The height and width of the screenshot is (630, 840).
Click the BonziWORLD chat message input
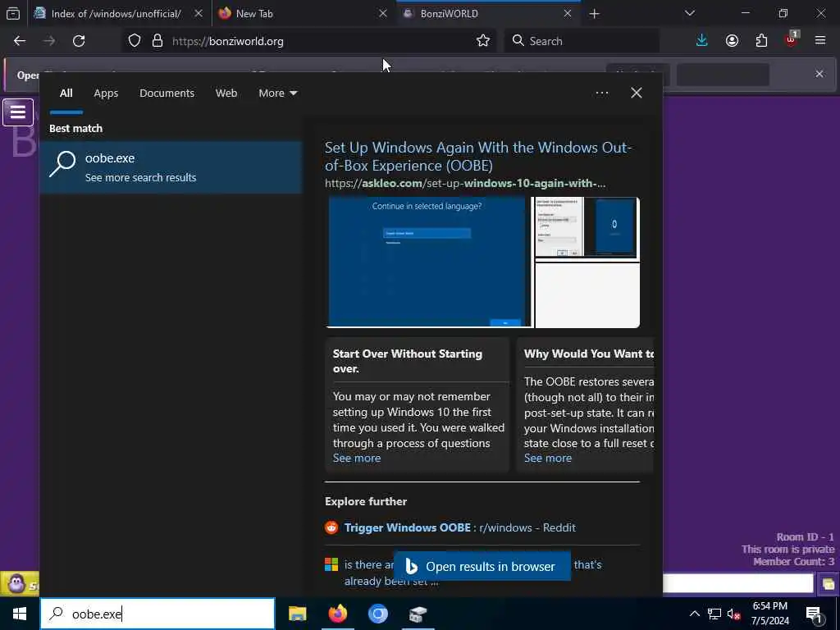(738, 583)
